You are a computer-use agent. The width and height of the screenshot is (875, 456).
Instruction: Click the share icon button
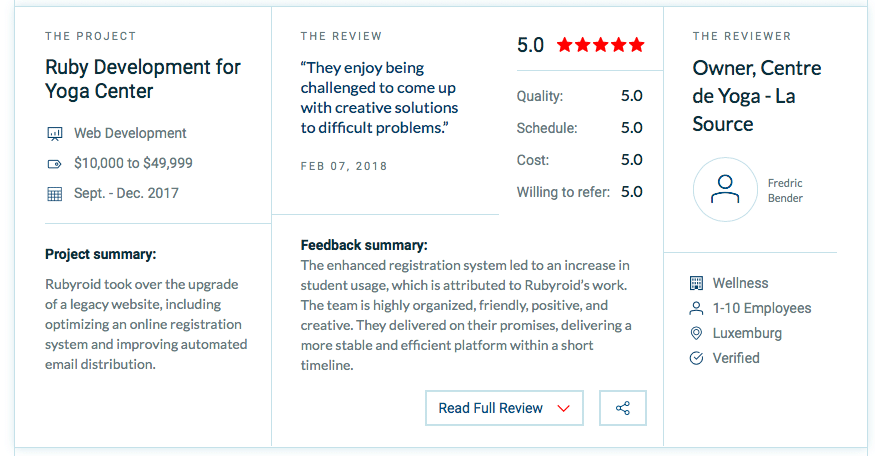(623, 408)
